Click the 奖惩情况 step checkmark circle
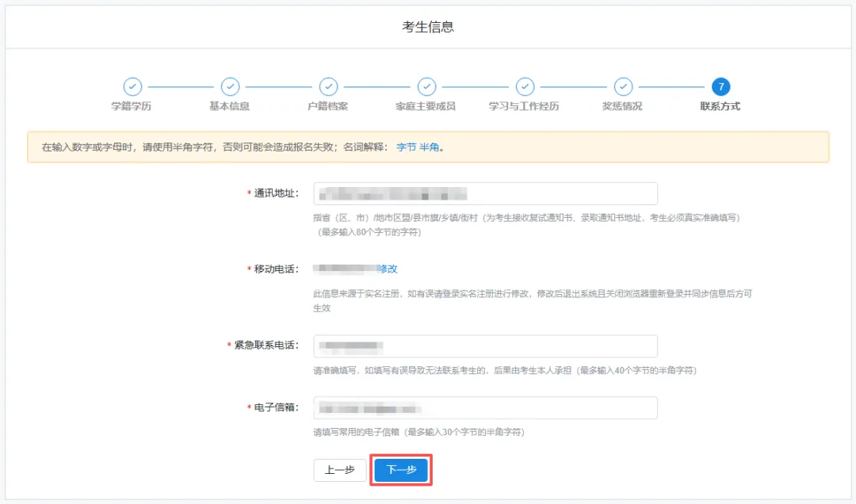This screenshot has height=504, width=856. pyautogui.click(x=624, y=86)
